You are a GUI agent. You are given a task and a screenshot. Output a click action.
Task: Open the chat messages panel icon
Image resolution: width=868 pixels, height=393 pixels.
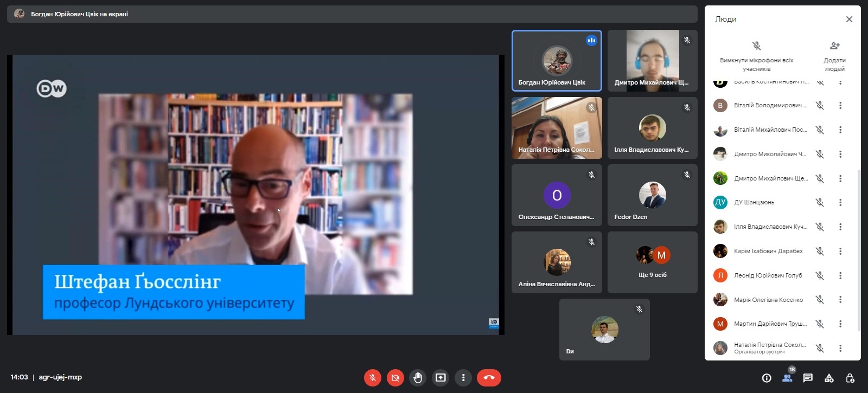coord(808,378)
